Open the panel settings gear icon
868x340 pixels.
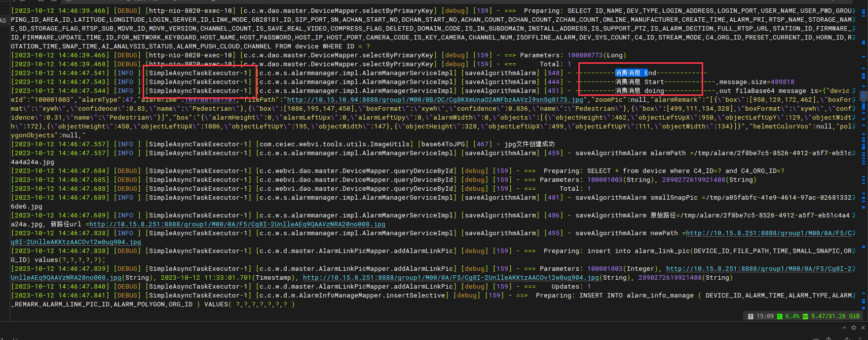click(854, 328)
